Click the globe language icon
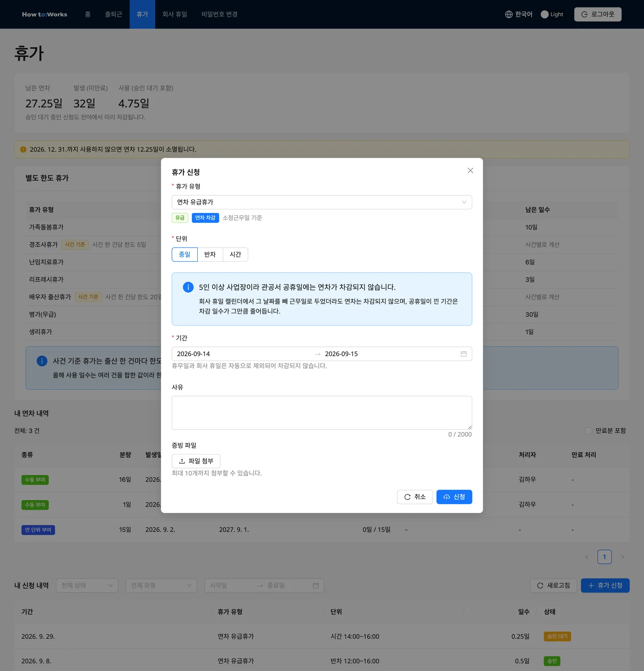 coord(509,14)
